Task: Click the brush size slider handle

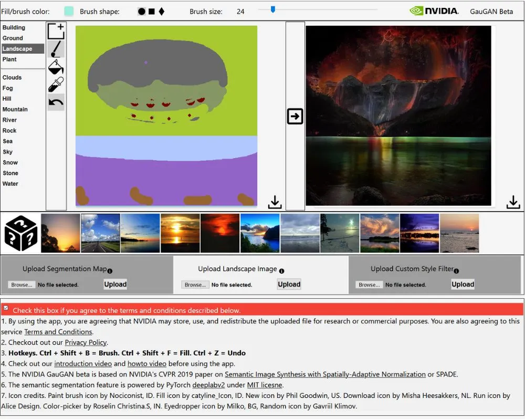Action: (x=273, y=9)
